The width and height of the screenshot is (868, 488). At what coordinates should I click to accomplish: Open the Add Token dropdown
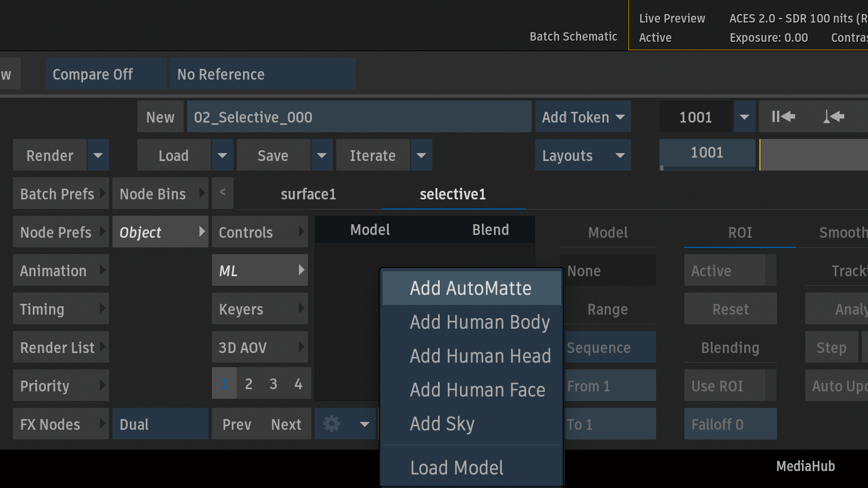[583, 117]
